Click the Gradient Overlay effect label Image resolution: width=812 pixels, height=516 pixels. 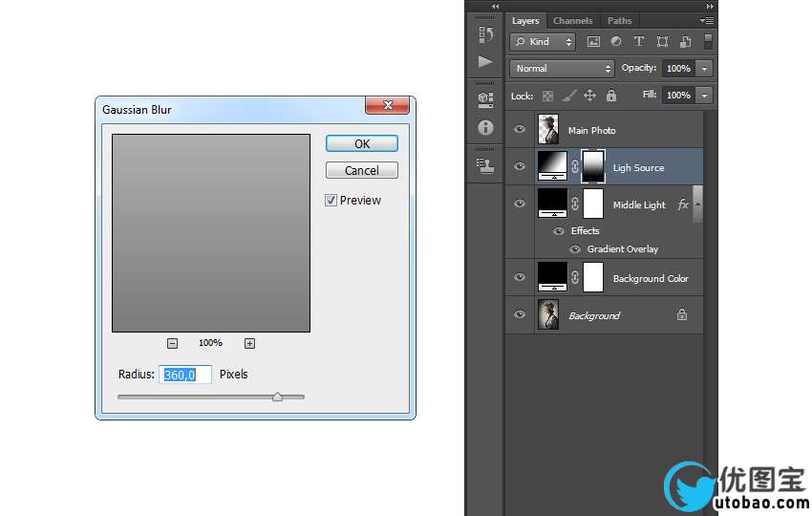click(623, 249)
